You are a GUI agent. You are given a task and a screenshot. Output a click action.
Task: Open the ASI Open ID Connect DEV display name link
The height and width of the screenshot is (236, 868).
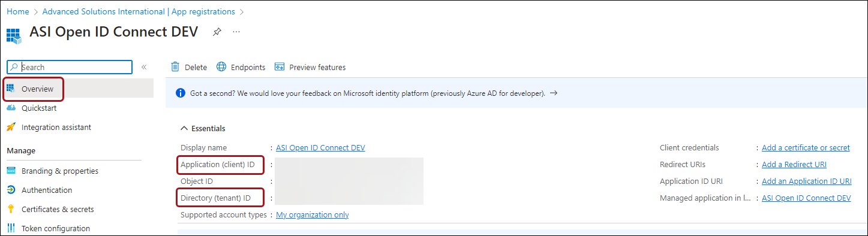pos(320,147)
